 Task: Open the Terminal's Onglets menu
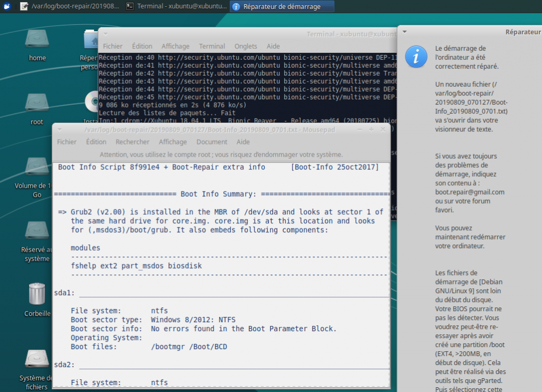pyautogui.click(x=246, y=46)
